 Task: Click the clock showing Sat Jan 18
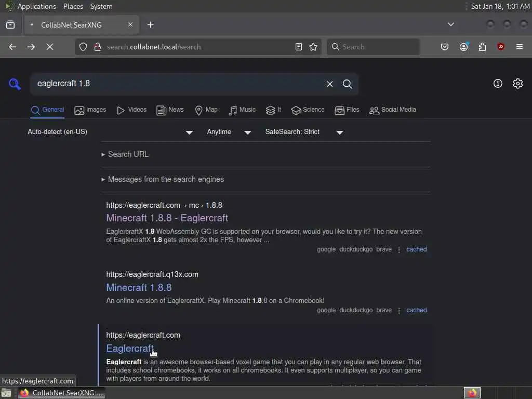coord(500,6)
